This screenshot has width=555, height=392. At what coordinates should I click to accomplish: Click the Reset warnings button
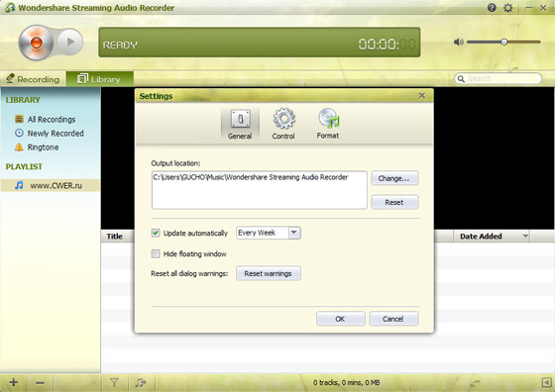[269, 273]
